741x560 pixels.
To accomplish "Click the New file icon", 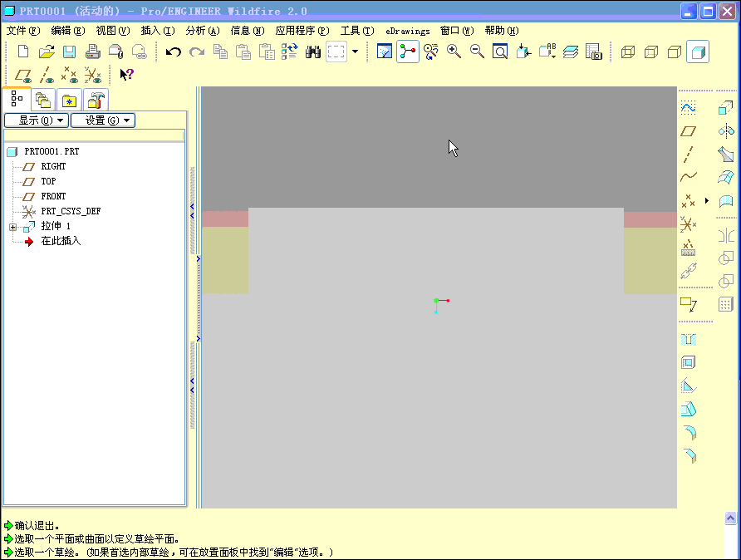I will click(23, 52).
